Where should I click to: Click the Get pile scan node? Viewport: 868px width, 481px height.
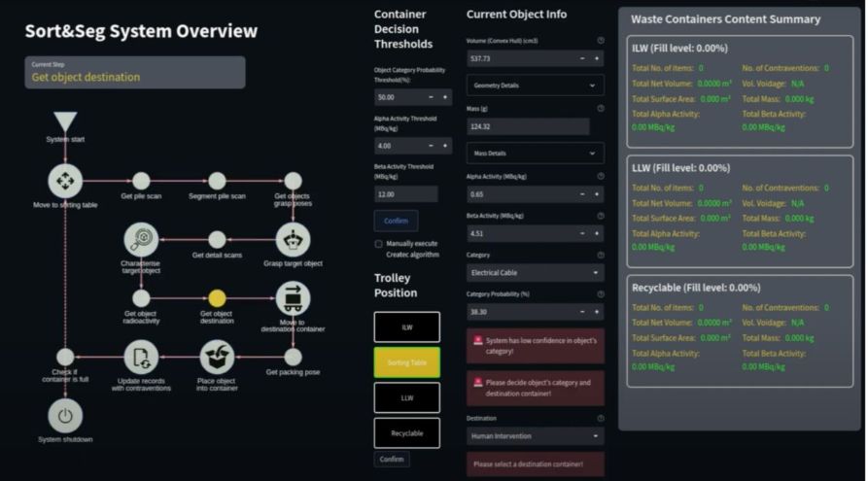tap(141, 181)
